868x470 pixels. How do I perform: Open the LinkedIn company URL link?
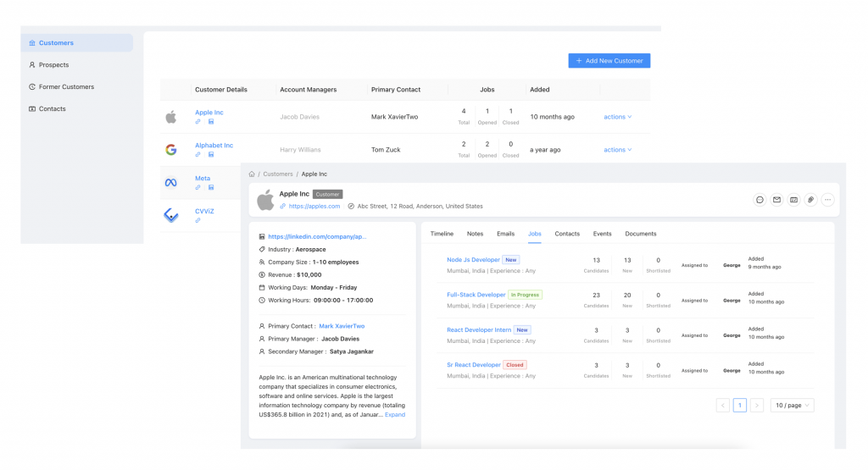pos(317,236)
